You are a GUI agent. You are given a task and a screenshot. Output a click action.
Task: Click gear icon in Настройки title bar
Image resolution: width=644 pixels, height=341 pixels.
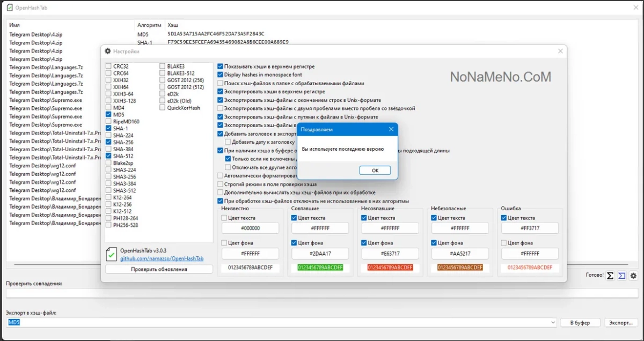click(107, 51)
